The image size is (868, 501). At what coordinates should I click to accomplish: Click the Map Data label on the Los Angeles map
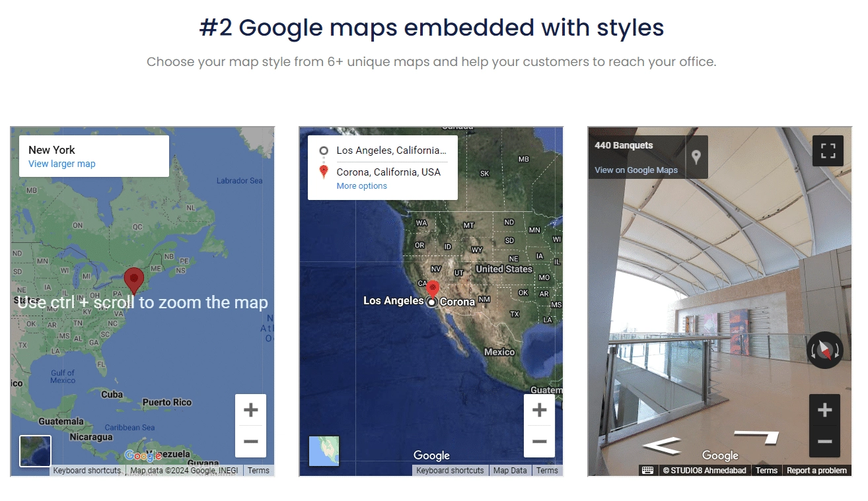point(509,471)
